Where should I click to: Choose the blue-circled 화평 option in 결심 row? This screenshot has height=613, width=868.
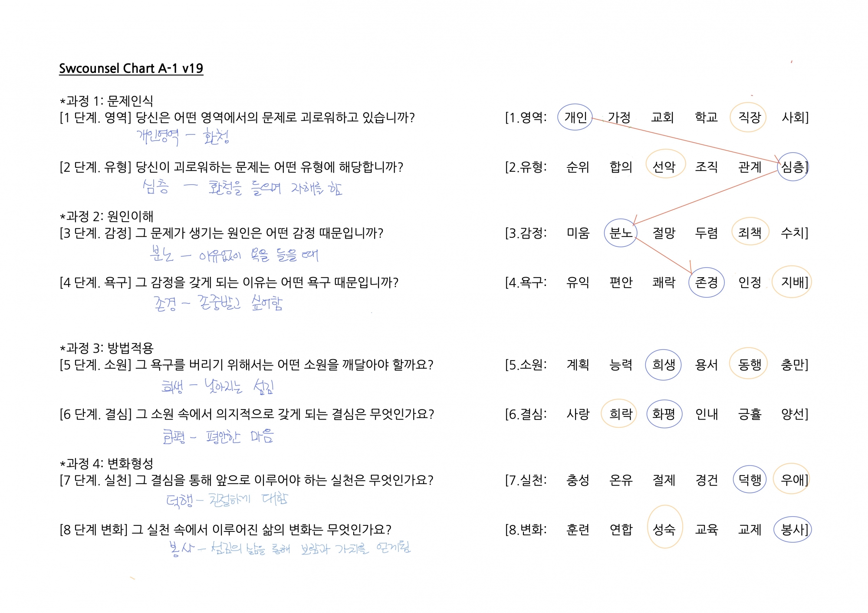664,414
